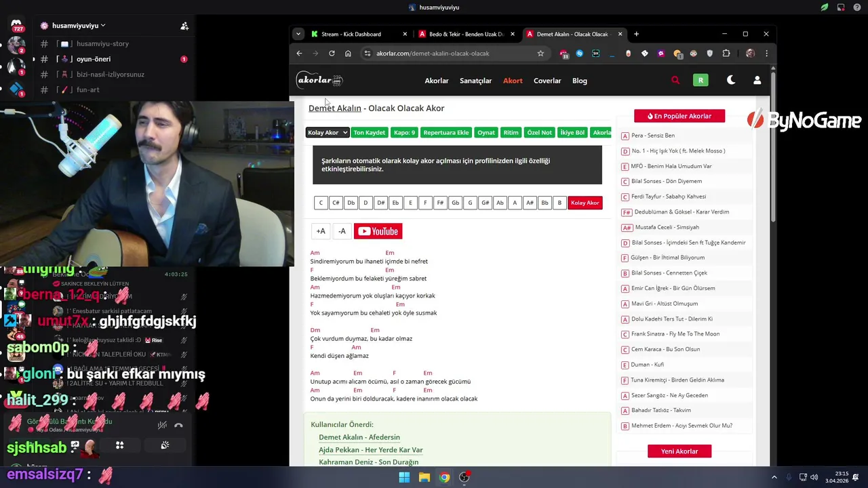Screen dimensions: 868x488
Task: Click the Oynat button
Action: [x=486, y=132]
